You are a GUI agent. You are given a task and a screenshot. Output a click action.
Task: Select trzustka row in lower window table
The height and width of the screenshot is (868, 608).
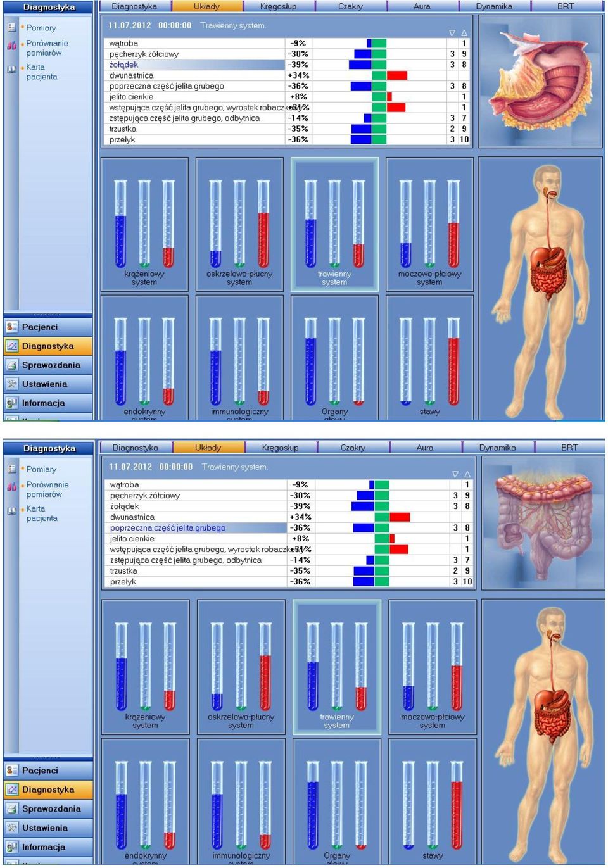pos(289,570)
